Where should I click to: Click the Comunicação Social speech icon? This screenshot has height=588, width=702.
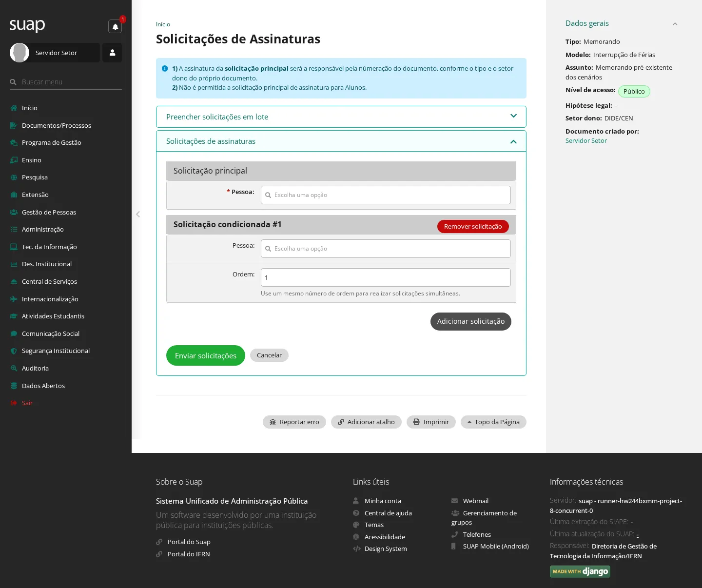[x=14, y=334]
